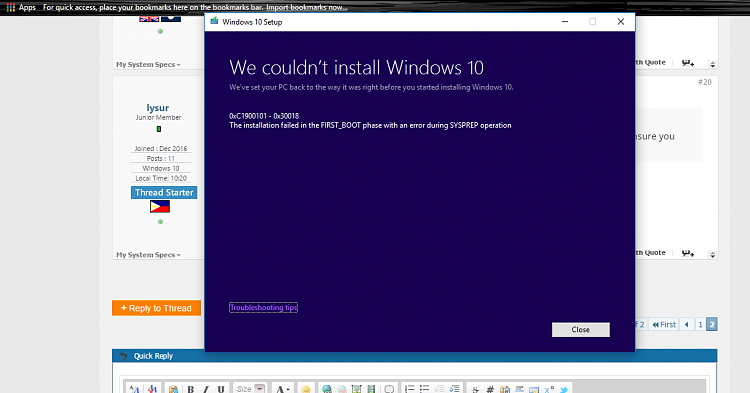The height and width of the screenshot is (393, 750).
Task: Click the Close button in Windows 10 Setup
Action: 581,329
